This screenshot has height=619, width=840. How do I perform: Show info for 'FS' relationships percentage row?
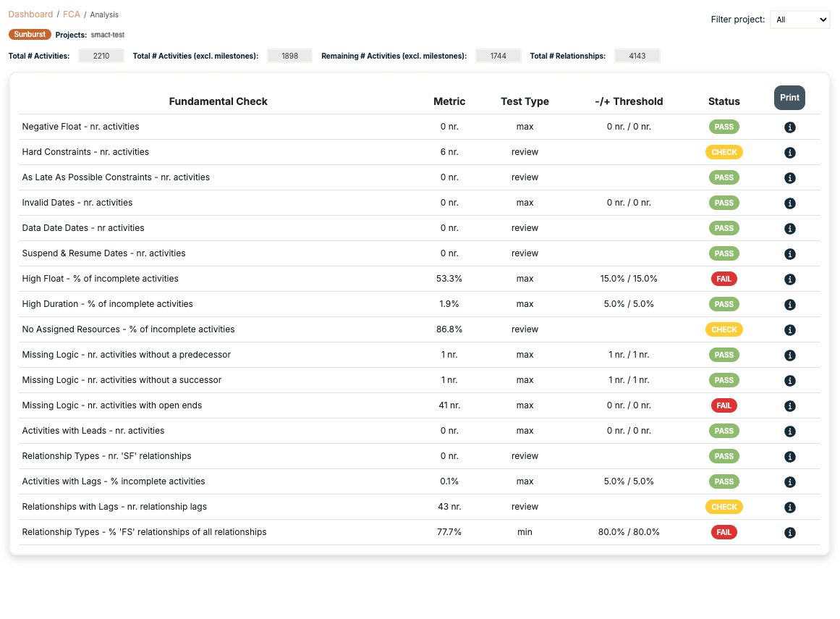pos(789,533)
